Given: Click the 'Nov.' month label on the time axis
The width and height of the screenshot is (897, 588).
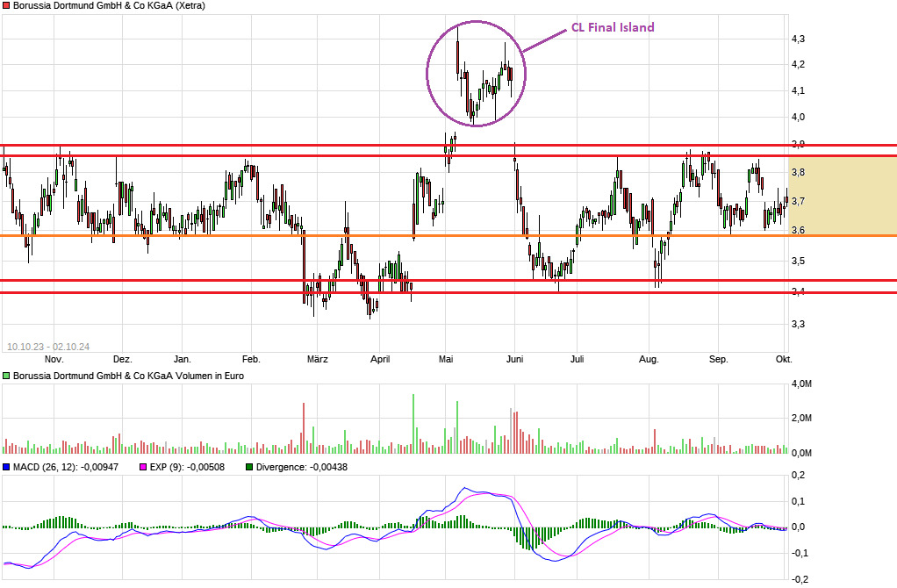Looking at the screenshot, I should [x=54, y=359].
